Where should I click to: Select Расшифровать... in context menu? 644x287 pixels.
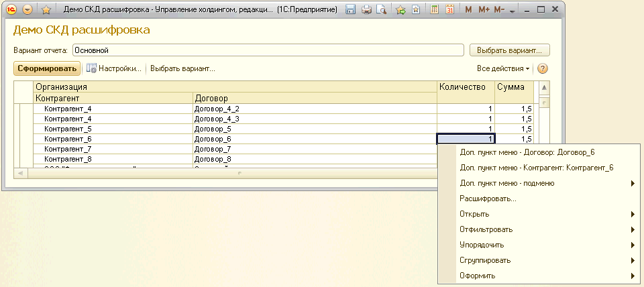coord(488,198)
